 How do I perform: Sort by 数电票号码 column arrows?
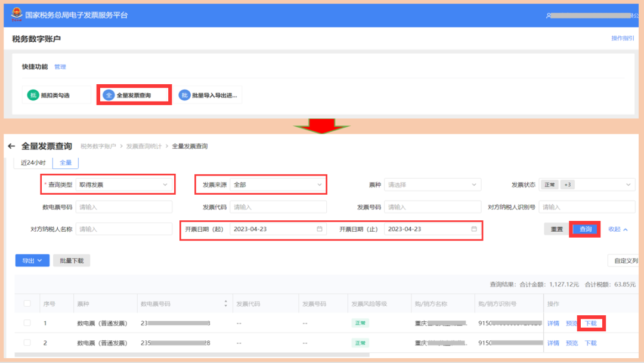click(x=225, y=304)
